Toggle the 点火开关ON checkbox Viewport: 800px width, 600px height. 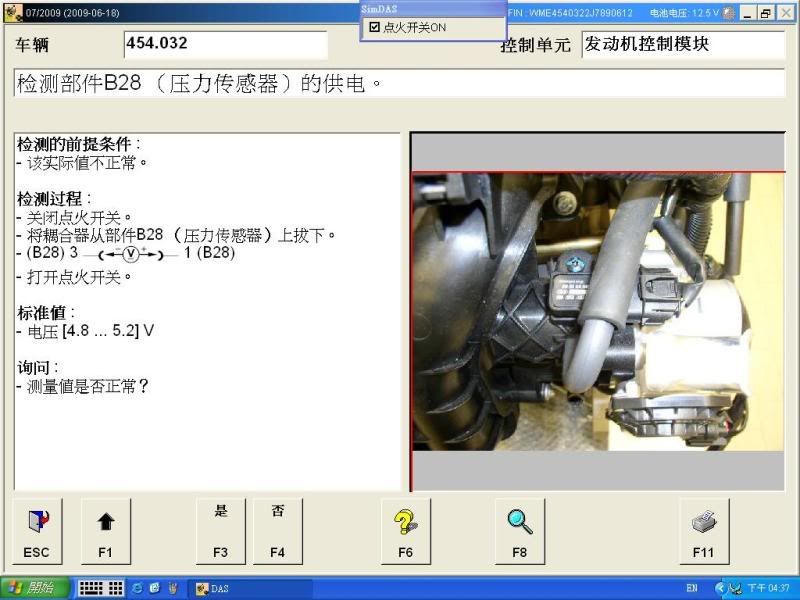click(375, 27)
